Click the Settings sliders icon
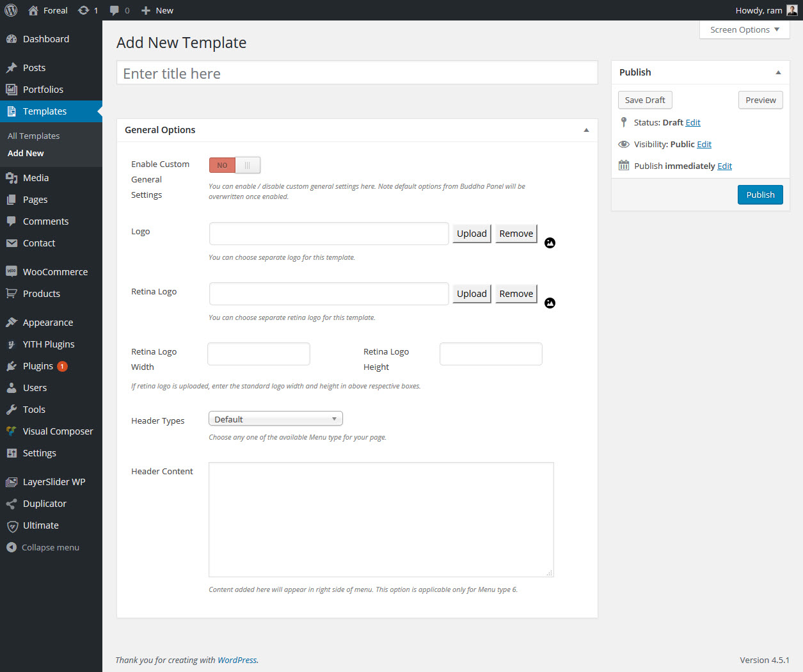Screen dimensions: 803x672 12,453
